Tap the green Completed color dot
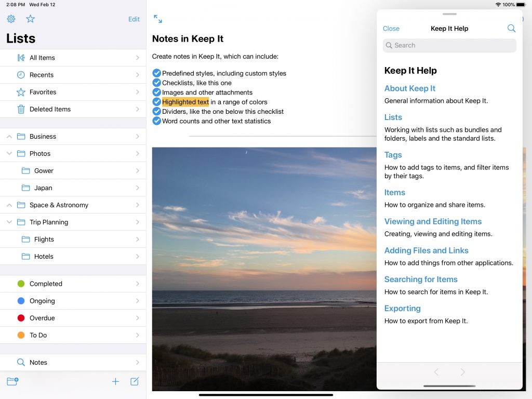Viewport: 532px width, 399px height. [x=21, y=284]
